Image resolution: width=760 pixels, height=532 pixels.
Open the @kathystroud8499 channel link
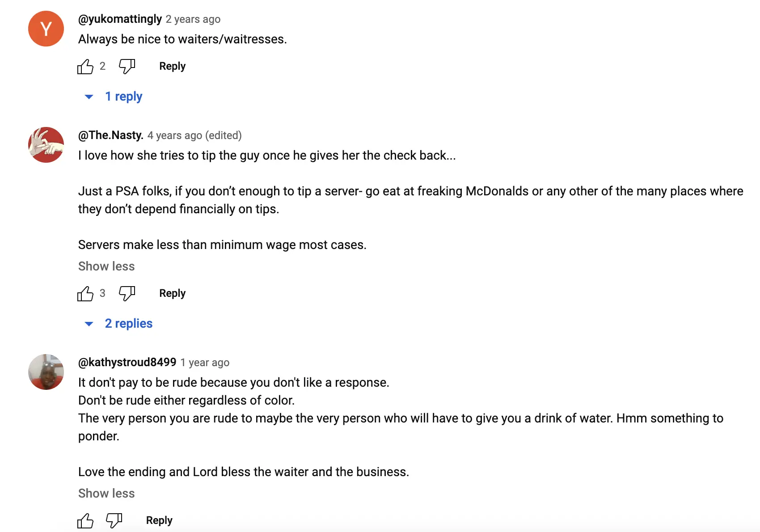[x=127, y=363]
